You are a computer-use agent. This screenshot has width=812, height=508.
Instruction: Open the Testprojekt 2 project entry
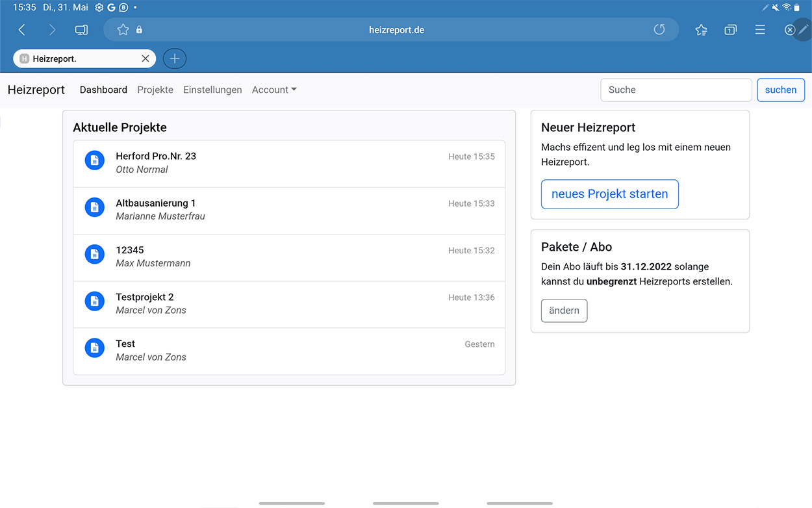[x=288, y=304]
